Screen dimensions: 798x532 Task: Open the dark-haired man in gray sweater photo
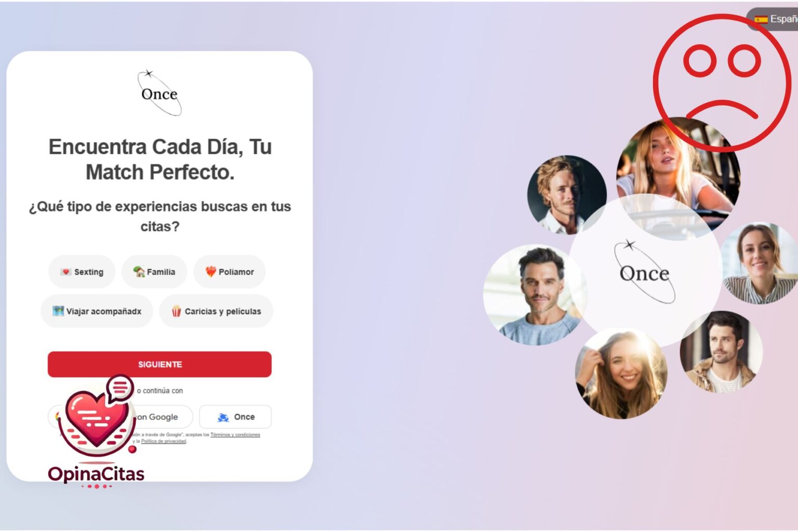pos(534,295)
